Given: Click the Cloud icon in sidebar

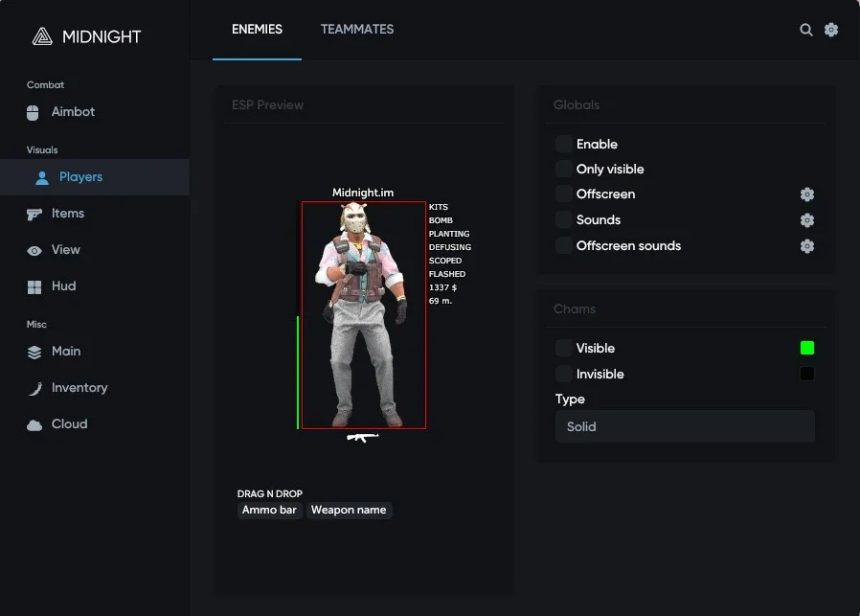Looking at the screenshot, I should click(x=34, y=425).
